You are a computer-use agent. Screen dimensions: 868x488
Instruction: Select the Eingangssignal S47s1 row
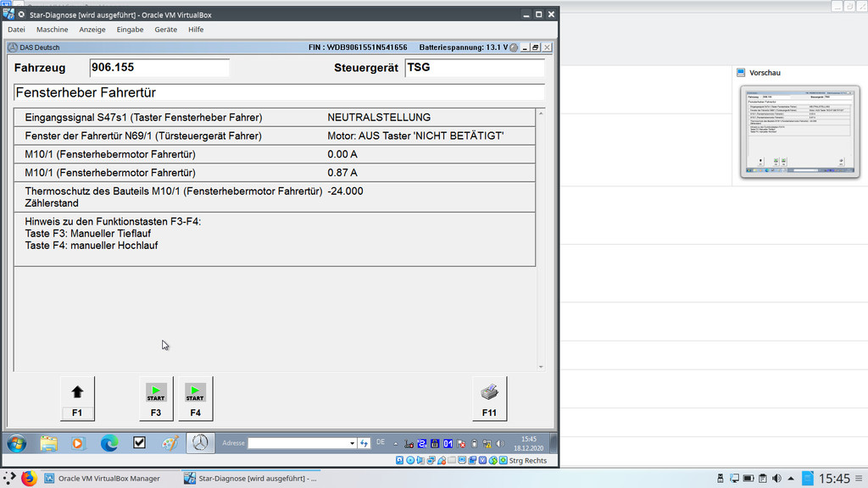[275, 117]
